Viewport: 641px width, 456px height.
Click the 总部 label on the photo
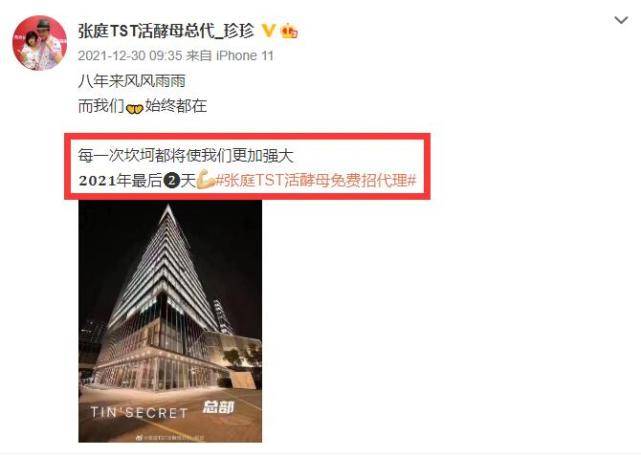click(218, 407)
